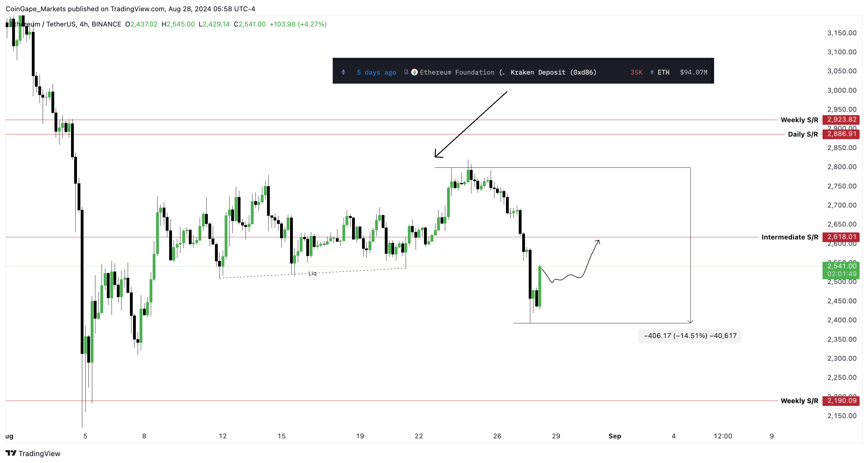The image size is (868, 463).
Task: Click the Ethereum Foundation logo icon in banner
Action: pyautogui.click(x=414, y=72)
